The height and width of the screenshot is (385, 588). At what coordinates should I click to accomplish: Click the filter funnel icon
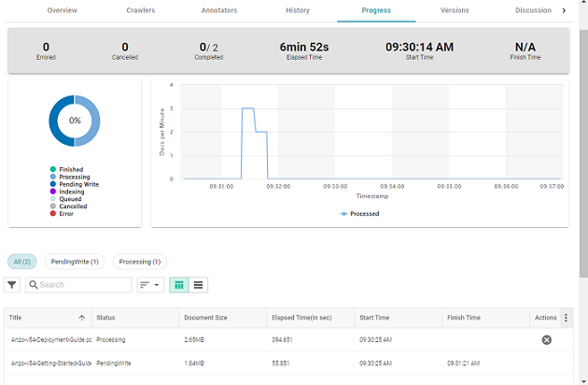click(x=12, y=285)
